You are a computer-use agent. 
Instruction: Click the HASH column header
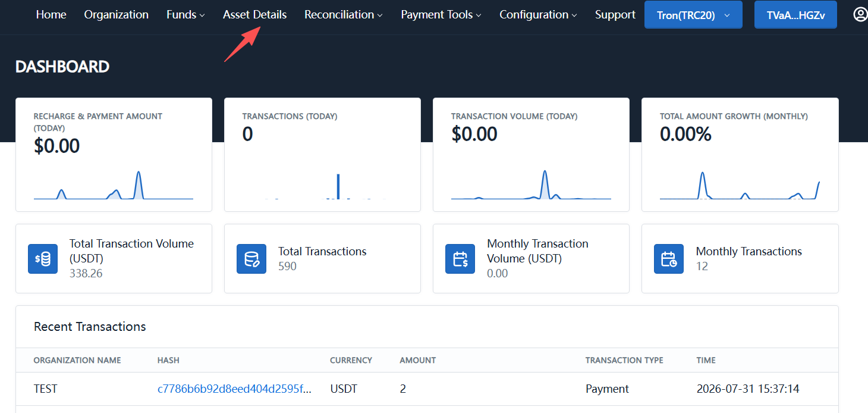[168, 360]
